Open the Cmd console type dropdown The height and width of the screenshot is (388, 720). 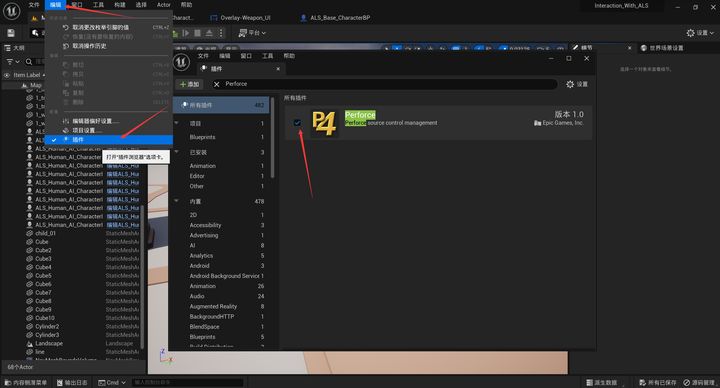112,382
